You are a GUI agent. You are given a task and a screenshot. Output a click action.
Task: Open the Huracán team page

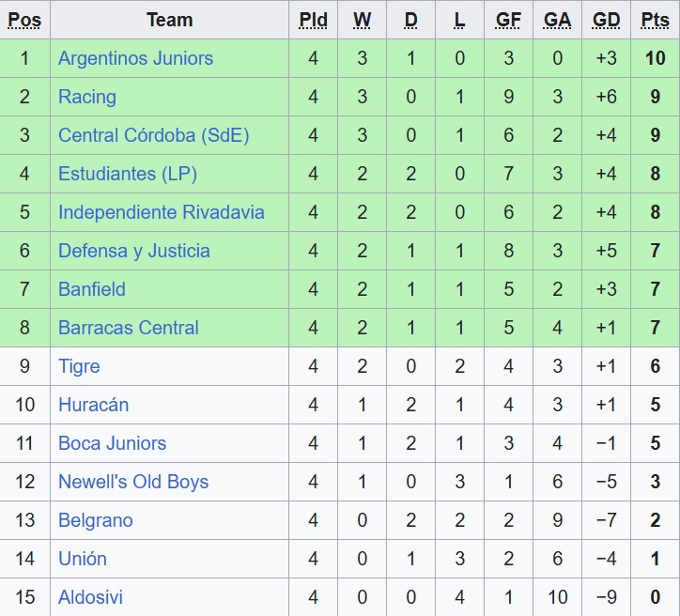93,405
